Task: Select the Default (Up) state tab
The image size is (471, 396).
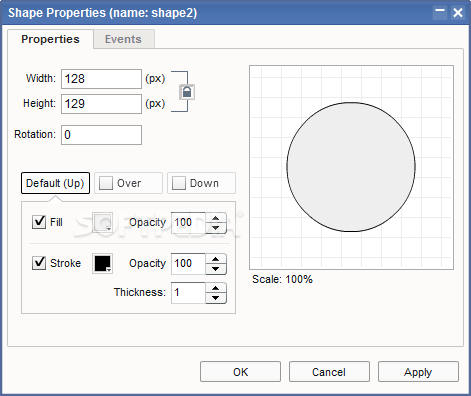Action: [55, 183]
